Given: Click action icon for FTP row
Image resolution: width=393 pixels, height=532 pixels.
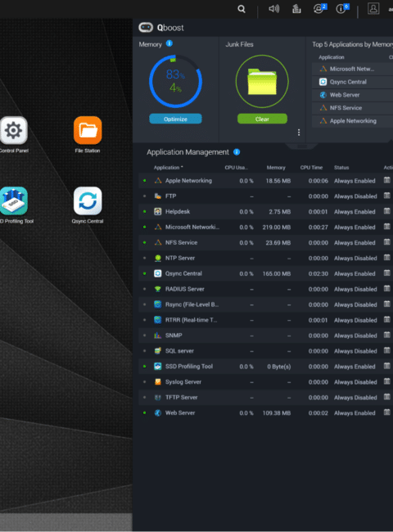Looking at the screenshot, I should click(387, 196).
